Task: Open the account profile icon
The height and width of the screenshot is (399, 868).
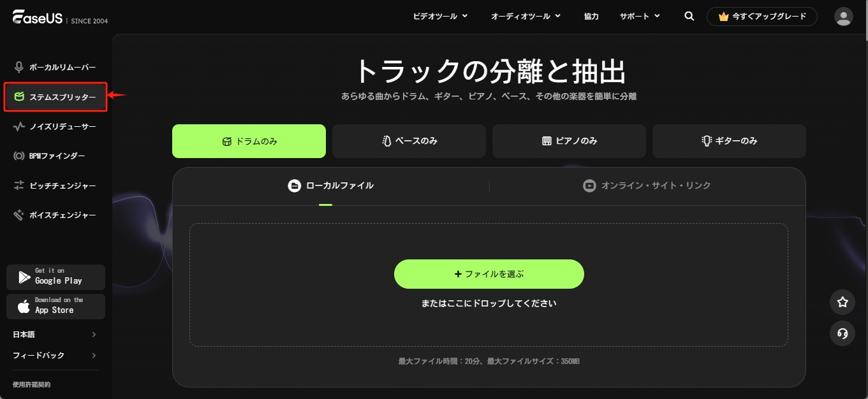Action: [843, 16]
